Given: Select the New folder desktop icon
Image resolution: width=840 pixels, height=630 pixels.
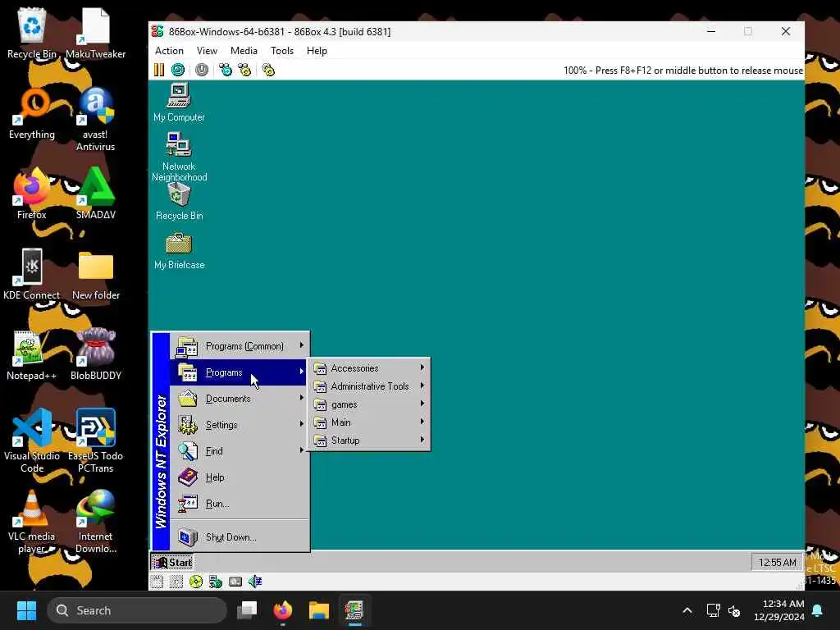Looking at the screenshot, I should 96,274.
